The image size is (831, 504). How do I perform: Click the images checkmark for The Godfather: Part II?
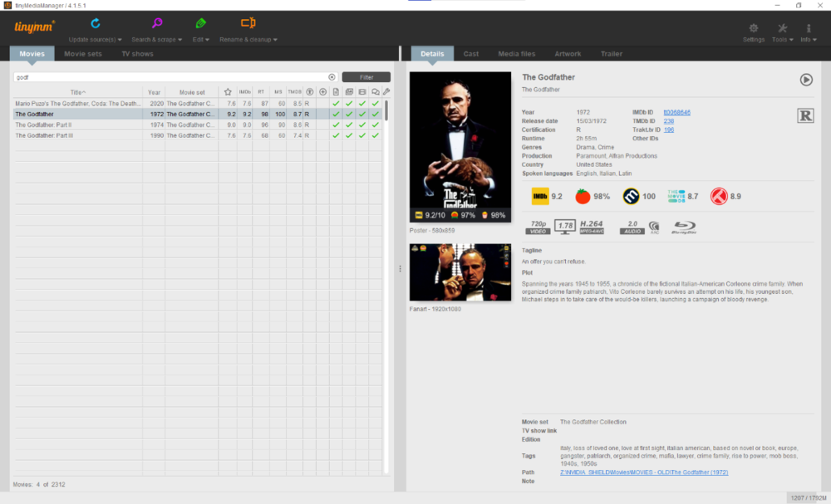coord(349,125)
